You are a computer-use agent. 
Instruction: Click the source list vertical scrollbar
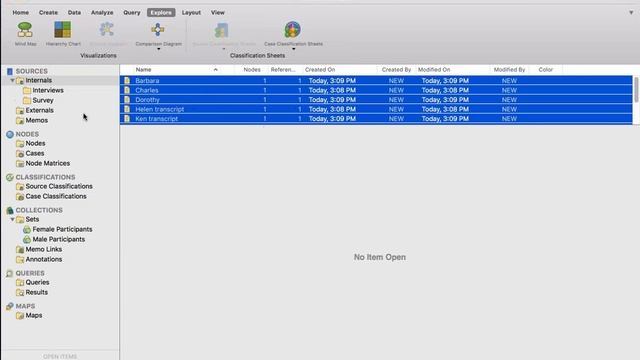click(x=636, y=90)
